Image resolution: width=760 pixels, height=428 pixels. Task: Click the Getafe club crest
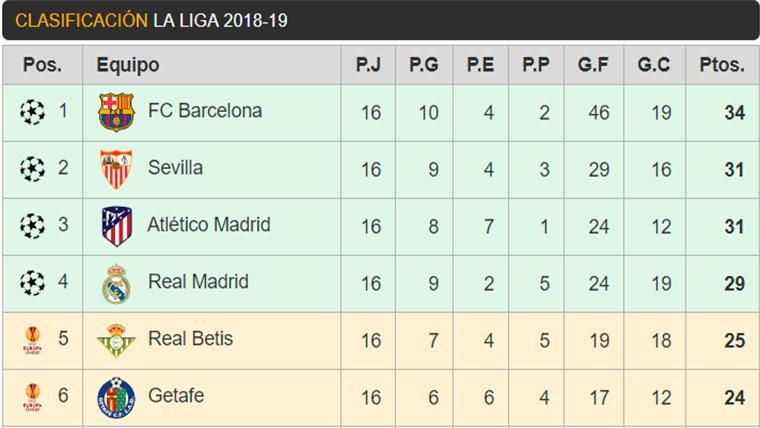pos(116,397)
